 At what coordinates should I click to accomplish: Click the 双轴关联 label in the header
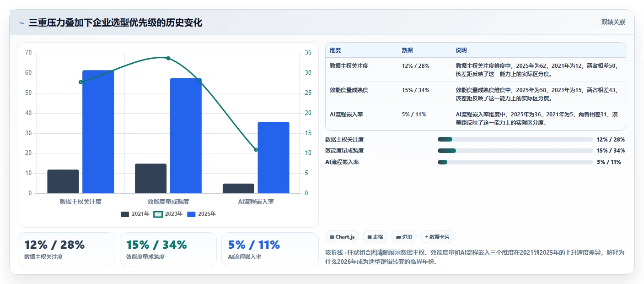pyautogui.click(x=613, y=22)
